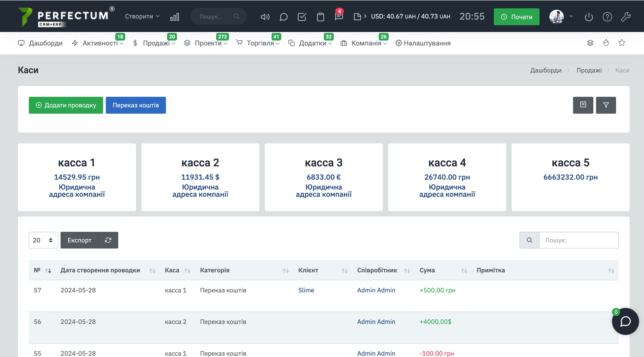Click the Perfectum CRM+ERP logo
The image size is (644, 357).
pos(66,16)
